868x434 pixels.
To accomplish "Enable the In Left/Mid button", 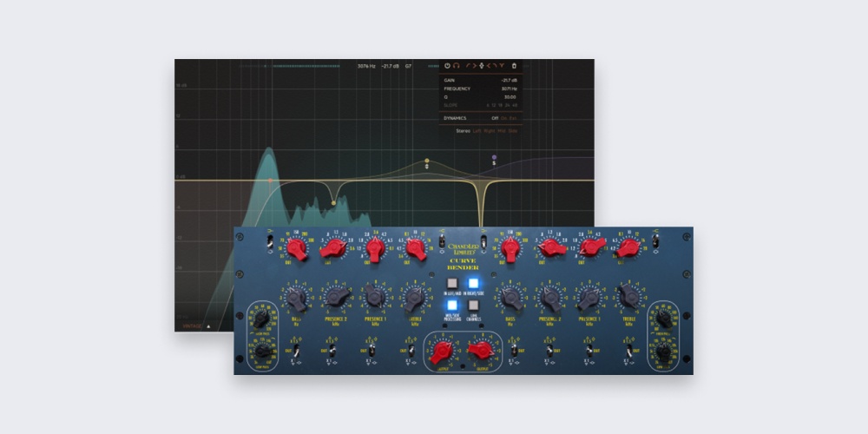I will pyautogui.click(x=452, y=284).
